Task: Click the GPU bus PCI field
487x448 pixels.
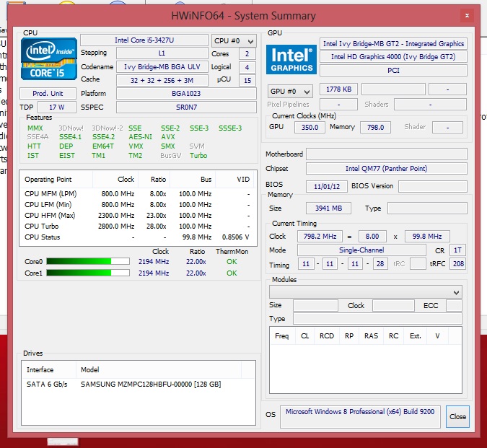Action: (x=393, y=71)
